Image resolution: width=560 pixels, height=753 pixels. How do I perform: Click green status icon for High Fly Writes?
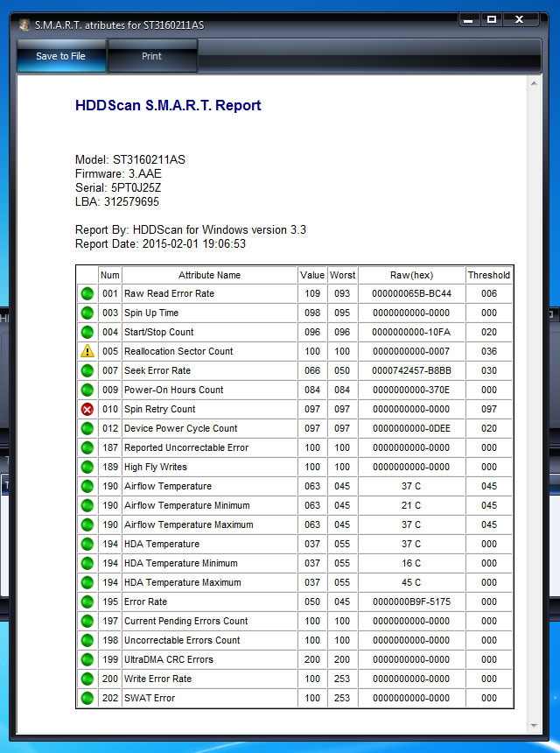pyautogui.click(x=87, y=467)
